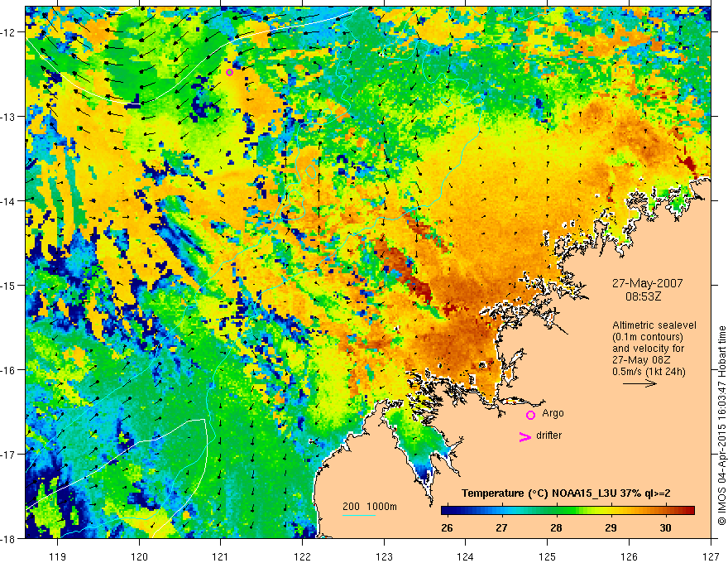728x563 pixels.
Task: Click the '(0.1m contours)' text
Action: coord(648,337)
